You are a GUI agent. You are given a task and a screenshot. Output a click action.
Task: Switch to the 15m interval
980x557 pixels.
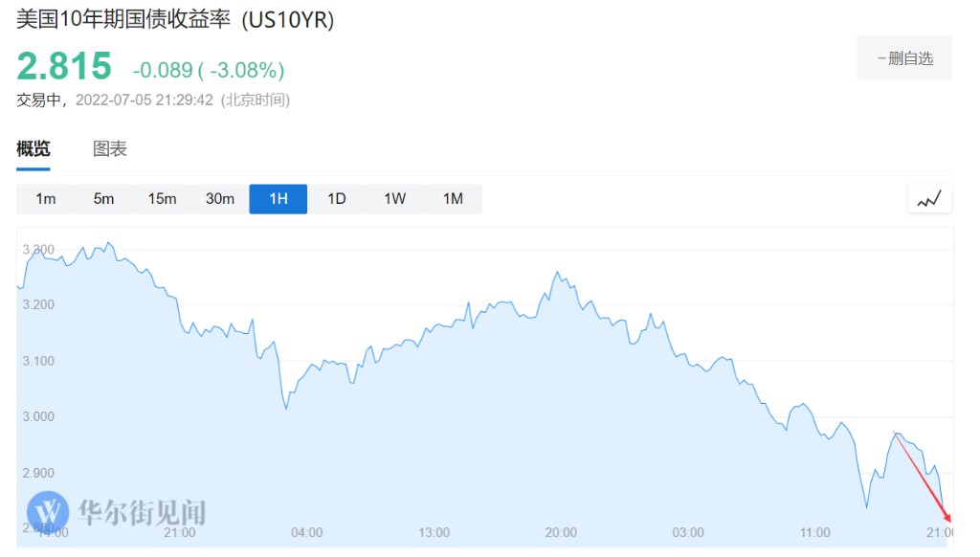coord(162,199)
